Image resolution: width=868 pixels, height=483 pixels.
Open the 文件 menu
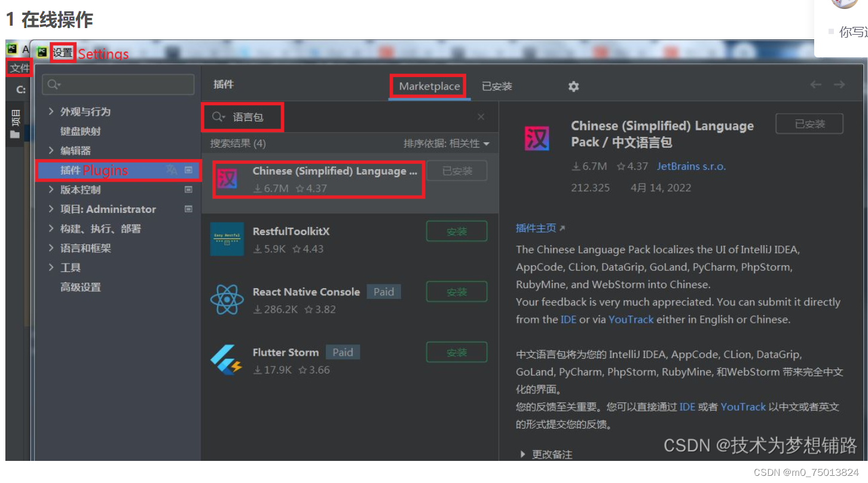19,68
